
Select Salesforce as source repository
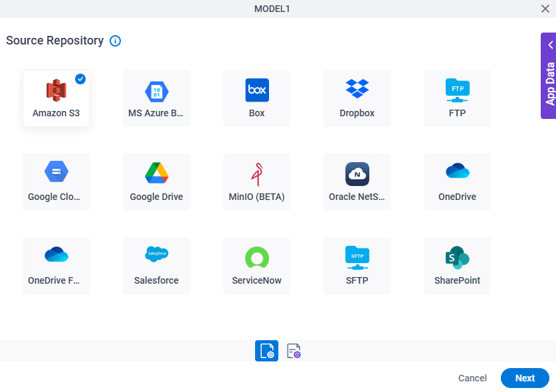tap(156, 266)
